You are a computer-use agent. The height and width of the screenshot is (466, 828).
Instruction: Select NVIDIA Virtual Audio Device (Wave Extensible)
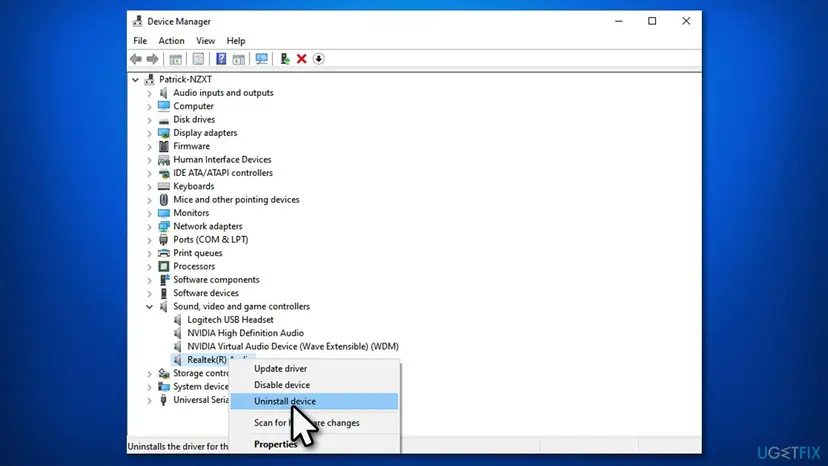pyautogui.click(x=293, y=347)
